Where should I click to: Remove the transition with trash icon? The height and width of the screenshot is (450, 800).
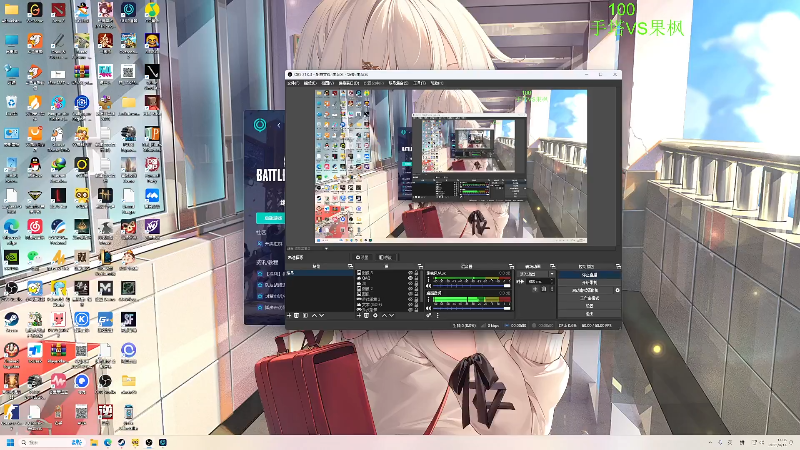[x=544, y=289]
